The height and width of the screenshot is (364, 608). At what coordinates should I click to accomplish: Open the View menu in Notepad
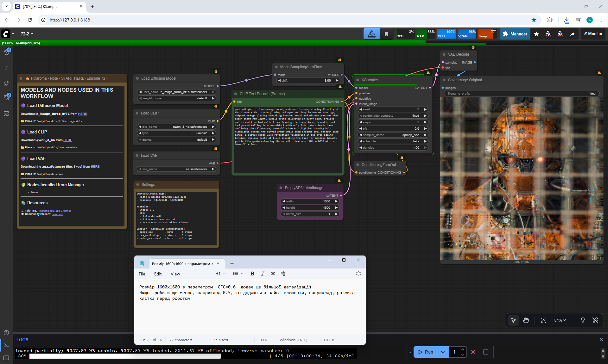pyautogui.click(x=175, y=274)
